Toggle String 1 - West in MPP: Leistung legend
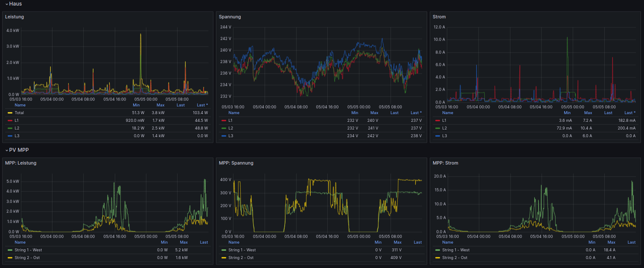This screenshot has width=644, height=268. 28,250
